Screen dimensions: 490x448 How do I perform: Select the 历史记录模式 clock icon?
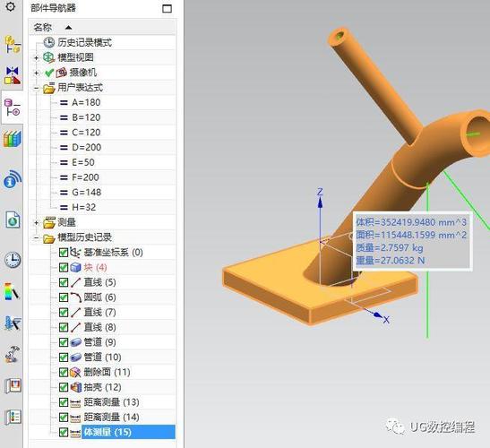[48, 42]
